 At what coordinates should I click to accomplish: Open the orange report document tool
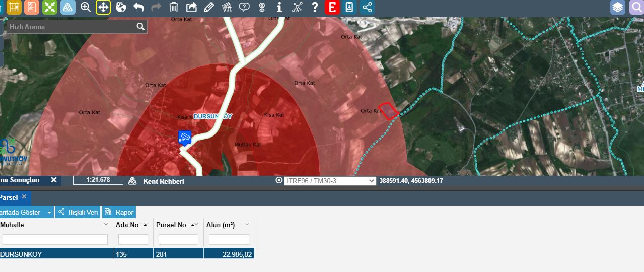[x=32, y=7]
